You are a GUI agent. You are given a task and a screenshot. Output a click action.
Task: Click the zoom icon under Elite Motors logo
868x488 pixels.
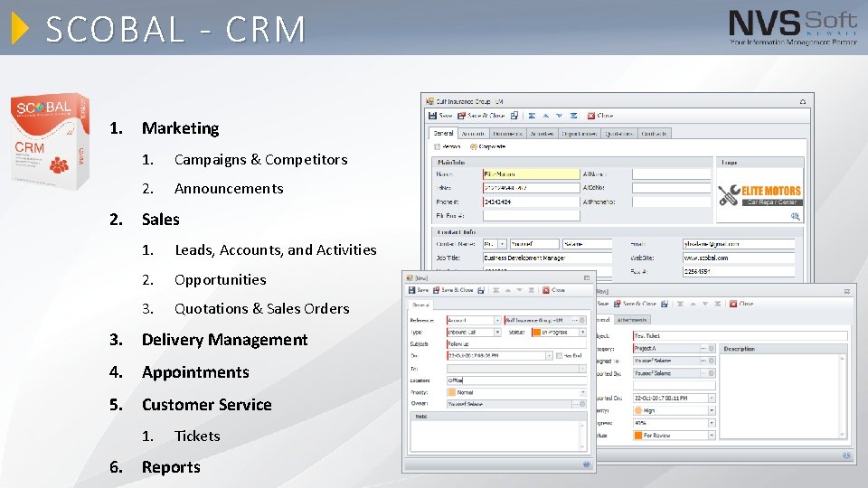tap(796, 216)
